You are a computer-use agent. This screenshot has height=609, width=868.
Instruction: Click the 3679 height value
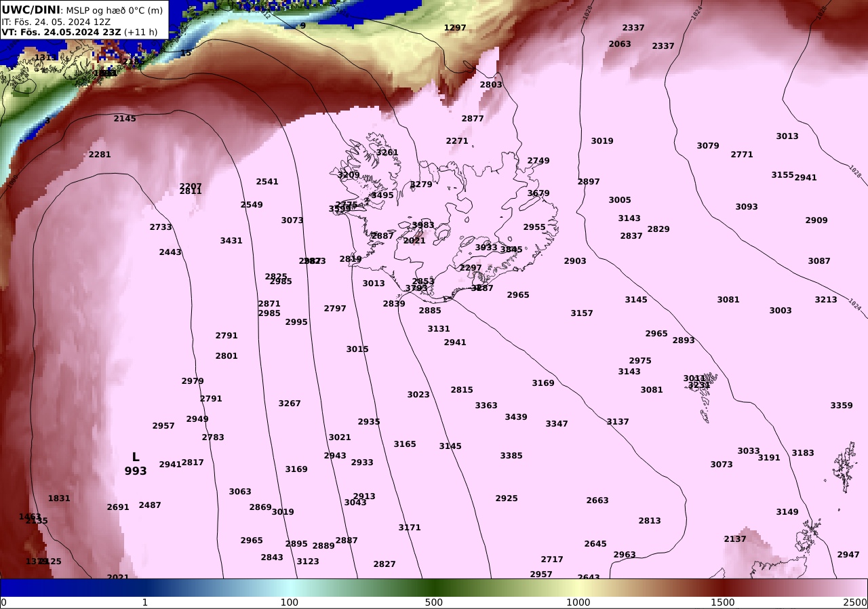point(538,193)
